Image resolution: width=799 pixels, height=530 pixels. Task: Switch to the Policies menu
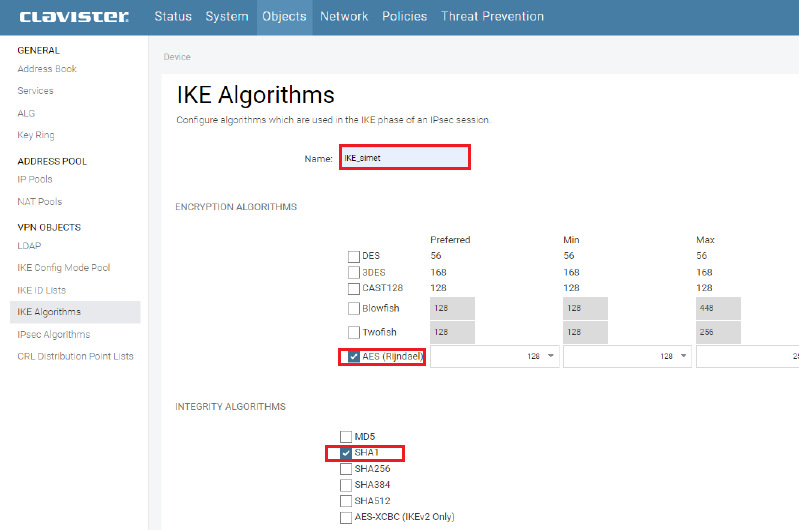point(404,17)
